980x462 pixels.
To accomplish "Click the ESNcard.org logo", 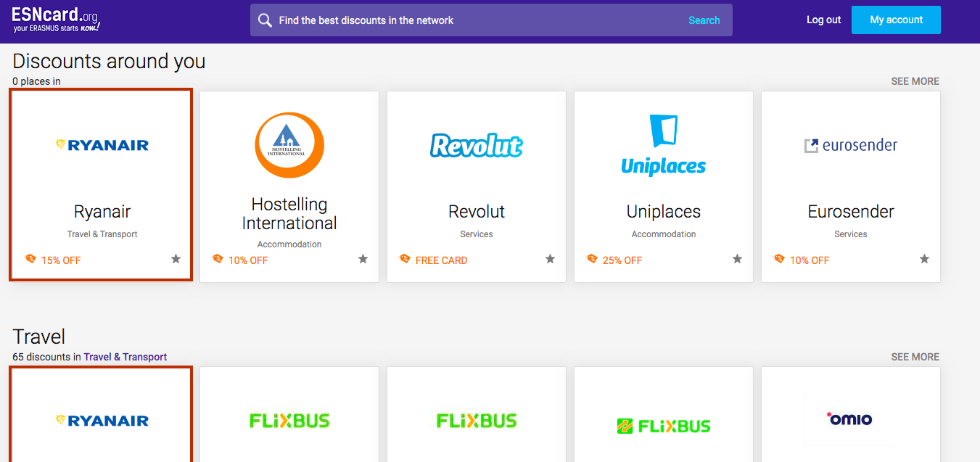I will pyautogui.click(x=56, y=20).
